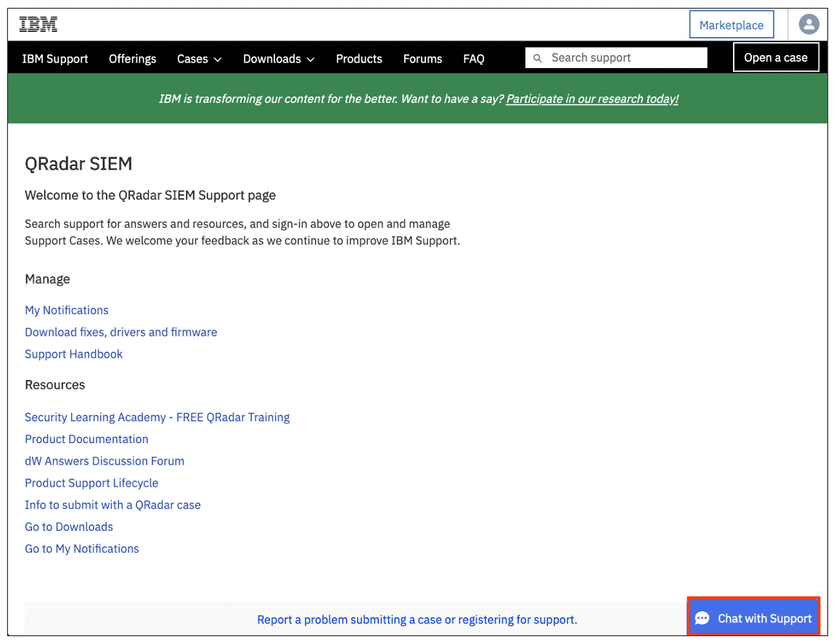
Task: Open Info to submit with a QRadar case
Action: coord(113,505)
